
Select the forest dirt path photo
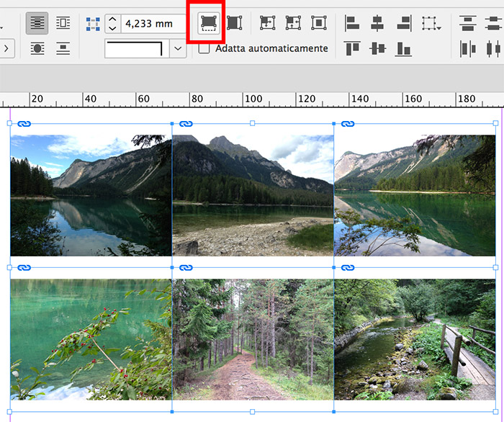point(253,339)
